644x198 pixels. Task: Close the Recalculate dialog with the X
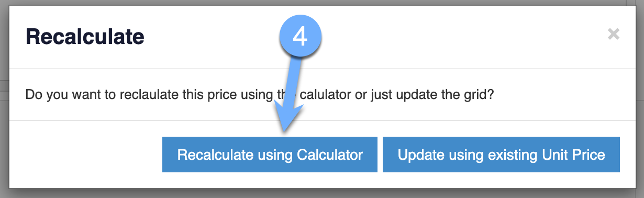(x=614, y=35)
